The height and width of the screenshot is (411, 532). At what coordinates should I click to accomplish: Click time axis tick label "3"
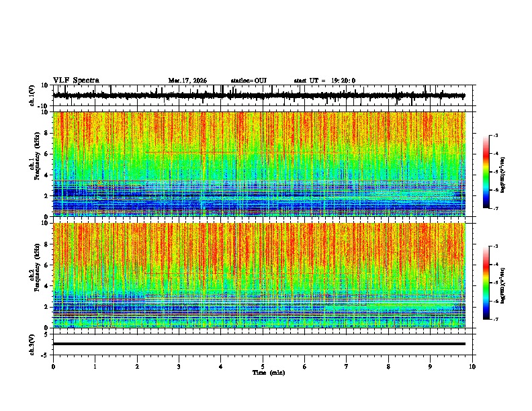point(179,367)
